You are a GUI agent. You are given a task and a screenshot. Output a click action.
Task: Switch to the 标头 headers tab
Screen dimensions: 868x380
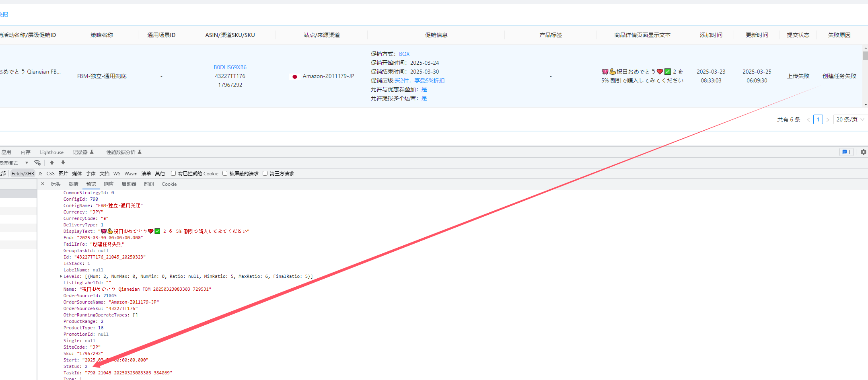point(56,184)
